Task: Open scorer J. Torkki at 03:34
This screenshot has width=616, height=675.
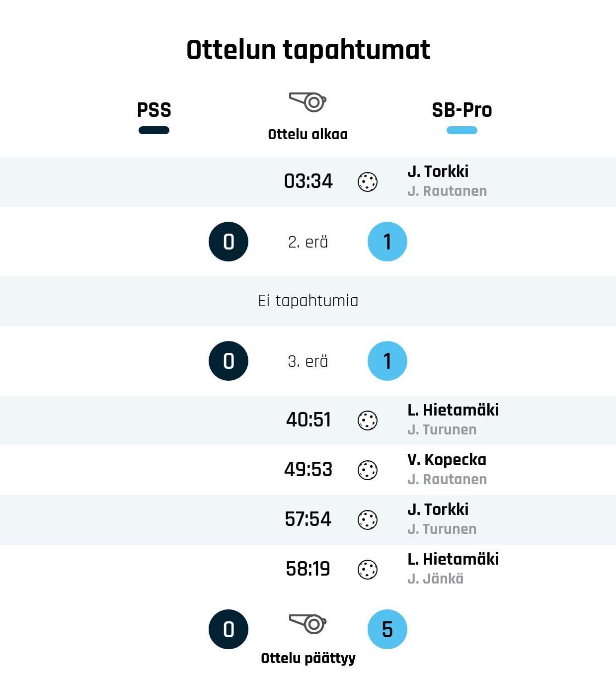Action: click(x=438, y=171)
